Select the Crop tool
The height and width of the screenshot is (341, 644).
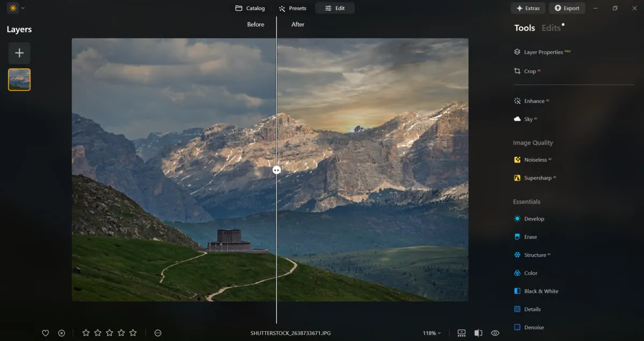[x=530, y=71]
